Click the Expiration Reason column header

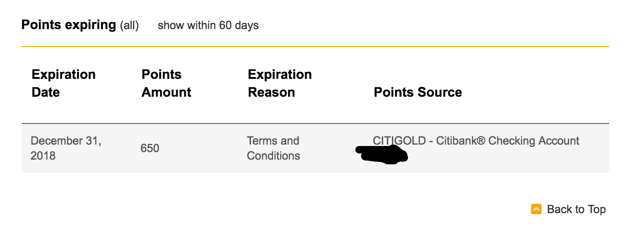coord(280,83)
